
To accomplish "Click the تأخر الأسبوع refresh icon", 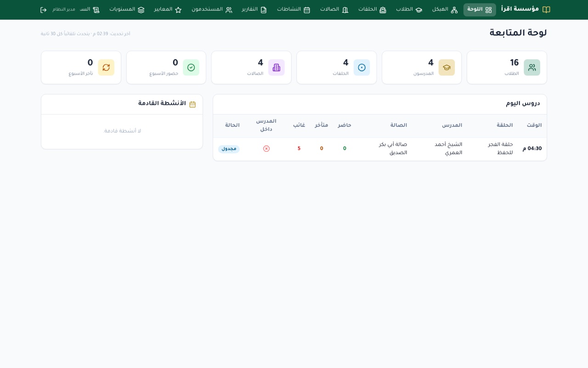I will tap(106, 68).
